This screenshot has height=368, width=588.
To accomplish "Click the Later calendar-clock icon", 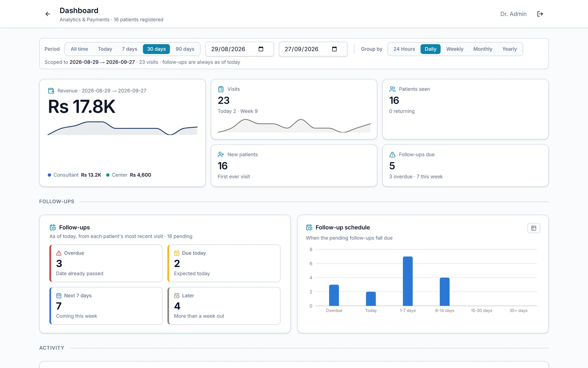I will pyautogui.click(x=177, y=296).
